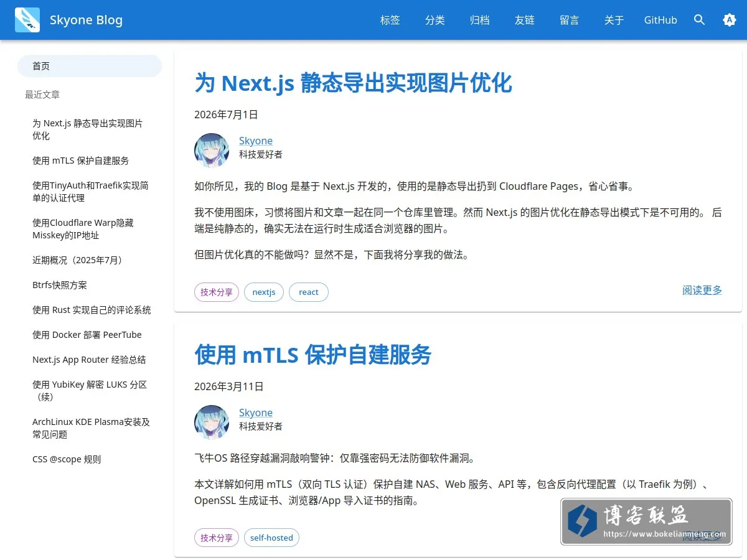Open sidebar link 使用TinyAuth和Traefik实现简单的认证代理
Screen dimensions: 747x560
[90, 192]
